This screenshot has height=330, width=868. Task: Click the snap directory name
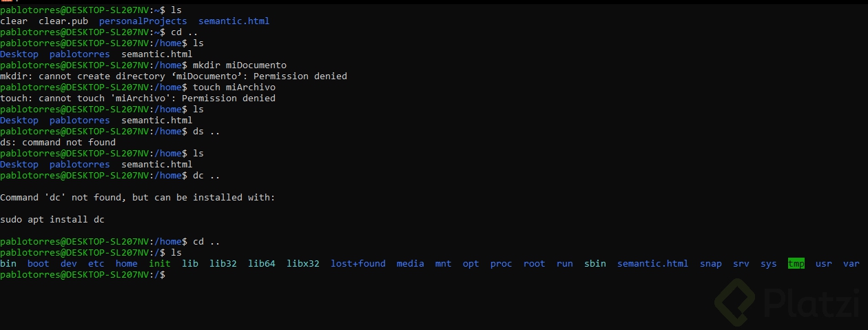pos(711,264)
